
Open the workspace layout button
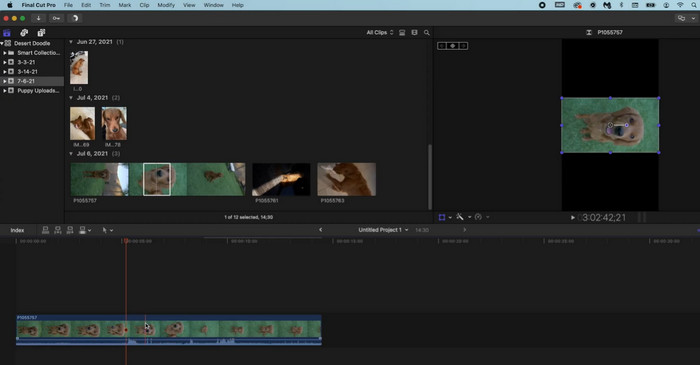[681, 18]
